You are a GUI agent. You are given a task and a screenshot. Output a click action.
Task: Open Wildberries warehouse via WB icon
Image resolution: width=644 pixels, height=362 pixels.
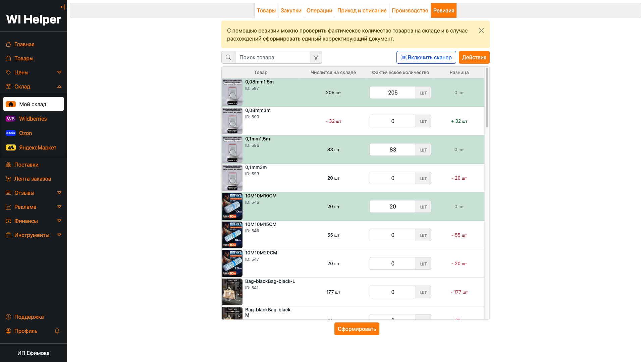click(11, 119)
